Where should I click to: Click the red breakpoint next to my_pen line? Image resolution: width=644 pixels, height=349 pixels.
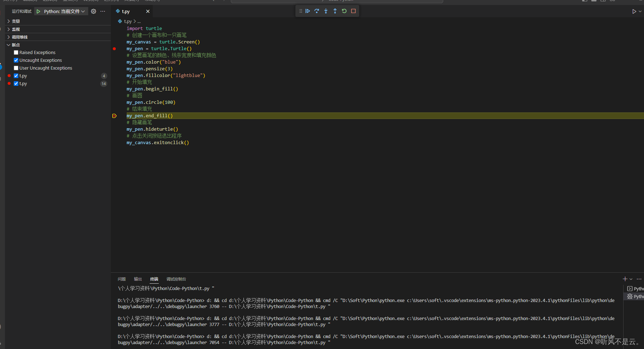[114, 49]
